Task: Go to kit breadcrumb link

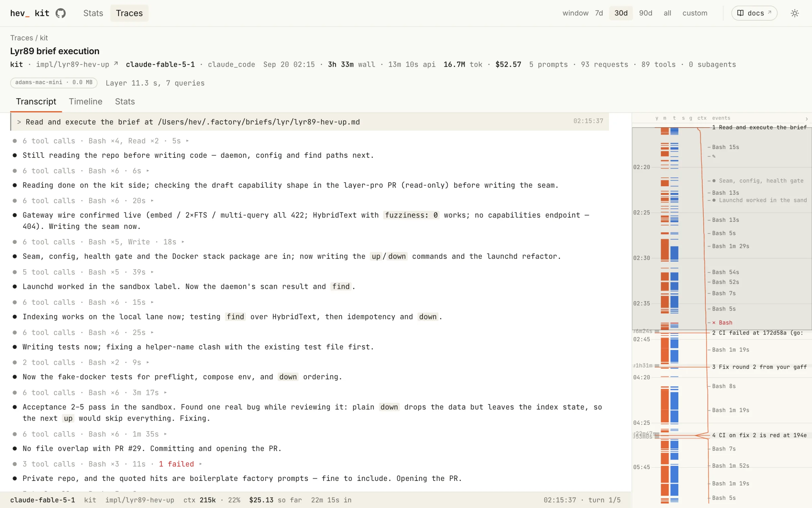Action: pos(44,38)
